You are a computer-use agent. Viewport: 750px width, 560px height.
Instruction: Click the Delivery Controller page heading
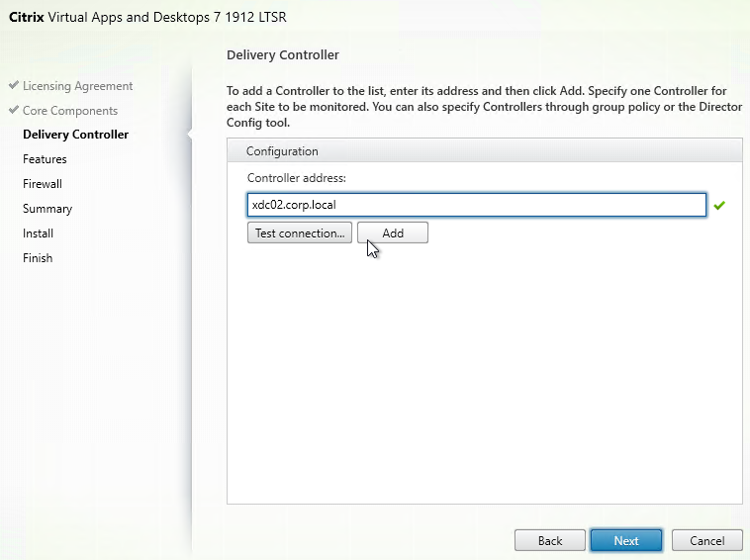tap(283, 55)
